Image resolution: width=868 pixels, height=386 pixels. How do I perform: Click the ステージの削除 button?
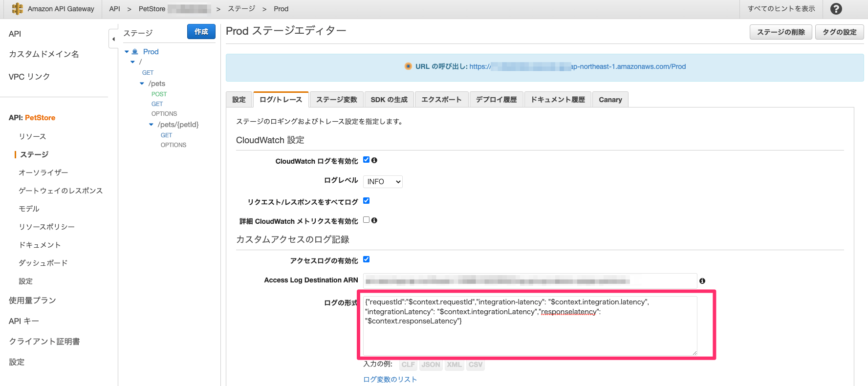pyautogui.click(x=781, y=32)
